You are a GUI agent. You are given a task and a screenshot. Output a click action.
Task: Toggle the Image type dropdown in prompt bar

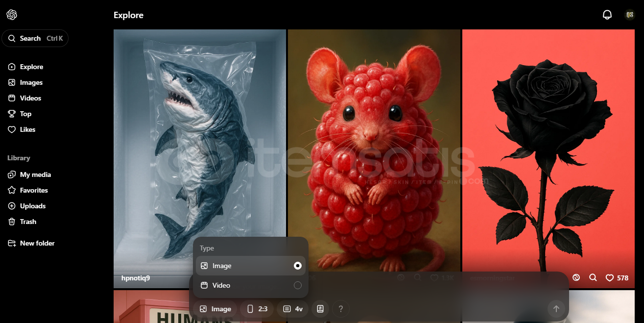pyautogui.click(x=215, y=309)
